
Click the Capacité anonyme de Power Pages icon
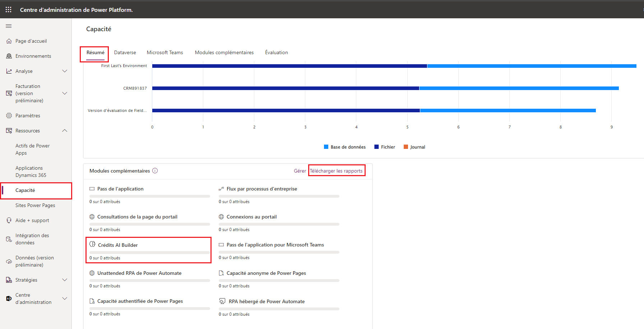pos(221,273)
